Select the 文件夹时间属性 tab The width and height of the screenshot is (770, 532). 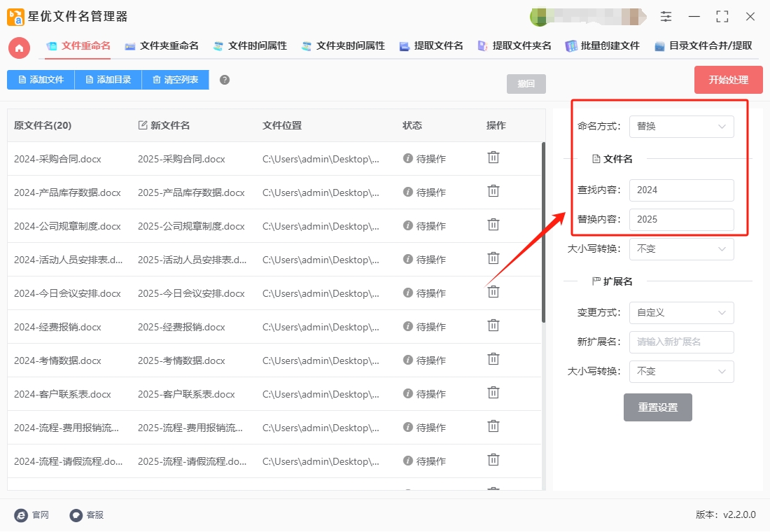pyautogui.click(x=343, y=46)
